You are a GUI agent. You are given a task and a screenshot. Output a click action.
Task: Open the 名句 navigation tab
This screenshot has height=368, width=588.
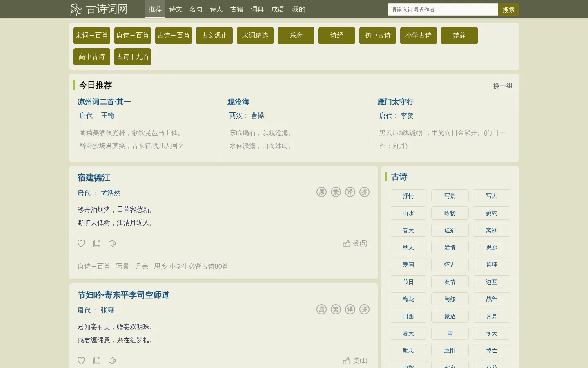[x=196, y=9]
